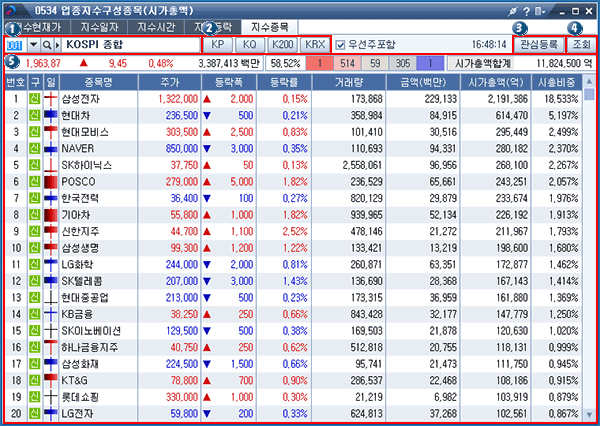Click the candlestick icon for NAVER
600x426 pixels.
click(51, 149)
